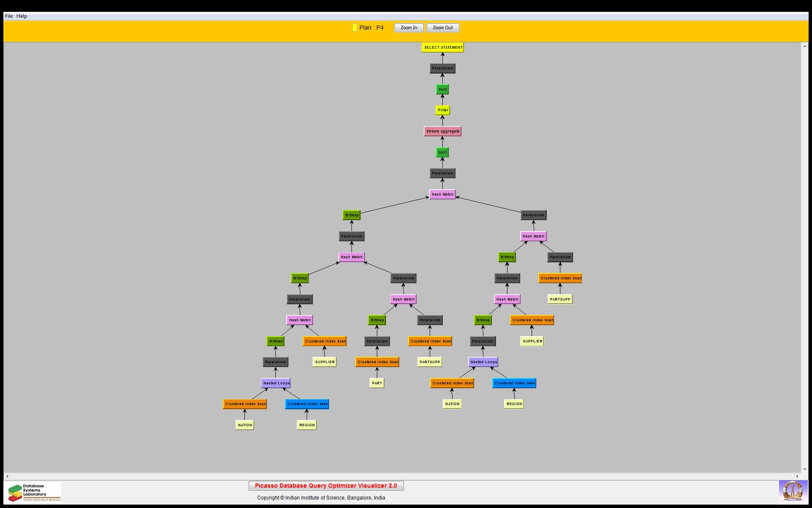Click the leftmost blue Clustered Index Seek node

[307, 404]
